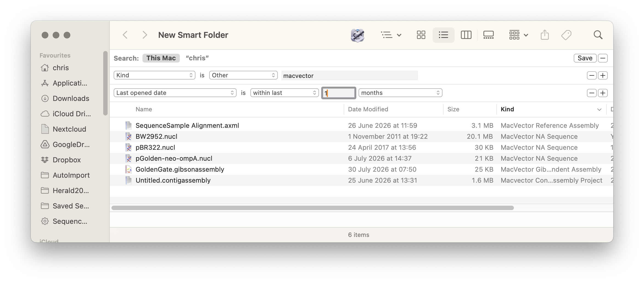
Task: Click the Share toolbar icon
Action: (545, 35)
